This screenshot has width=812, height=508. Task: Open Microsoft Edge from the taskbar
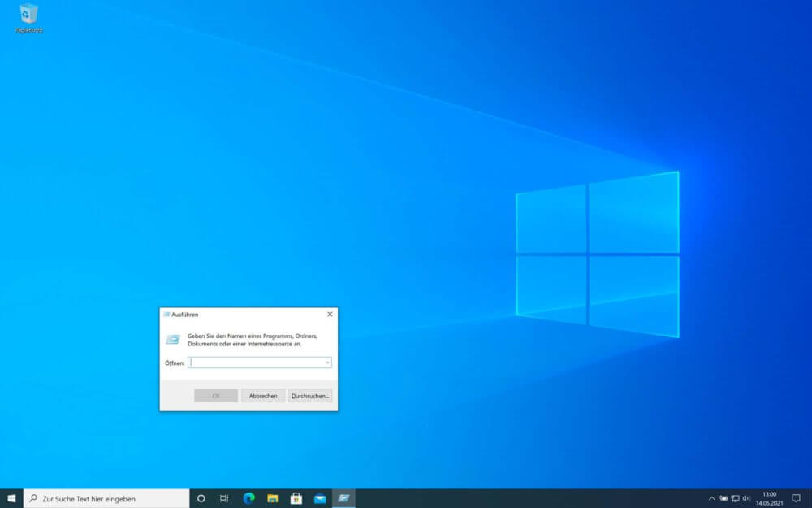(248, 498)
